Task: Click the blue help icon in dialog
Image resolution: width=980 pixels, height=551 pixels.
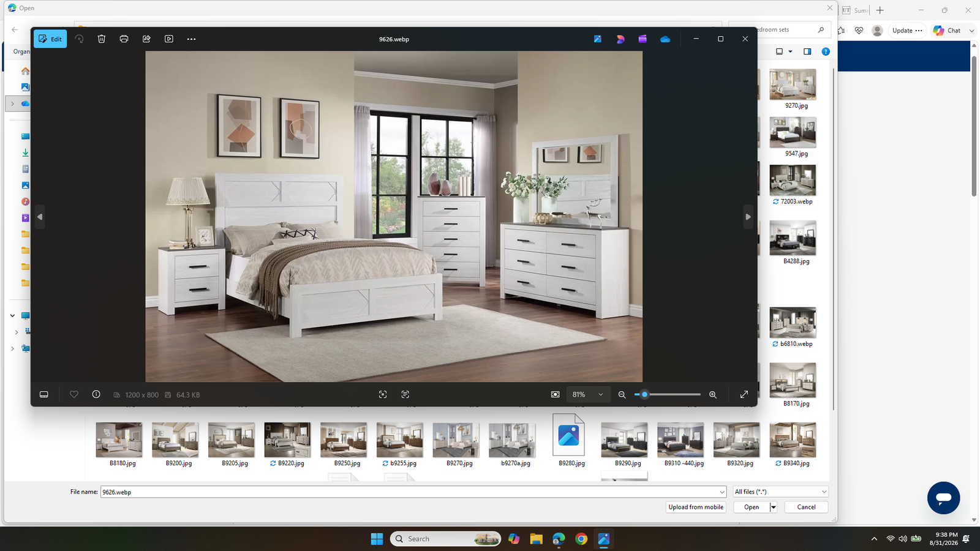Action: [x=826, y=51]
